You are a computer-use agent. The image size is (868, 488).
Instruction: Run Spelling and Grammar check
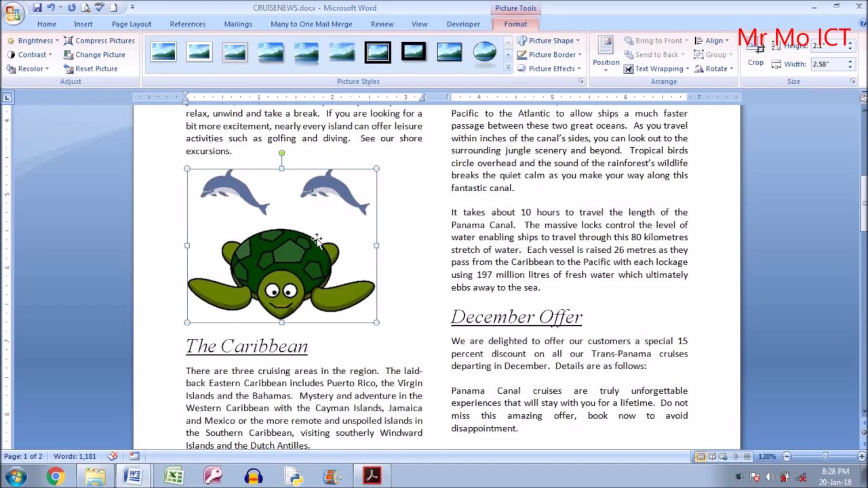[99, 7]
